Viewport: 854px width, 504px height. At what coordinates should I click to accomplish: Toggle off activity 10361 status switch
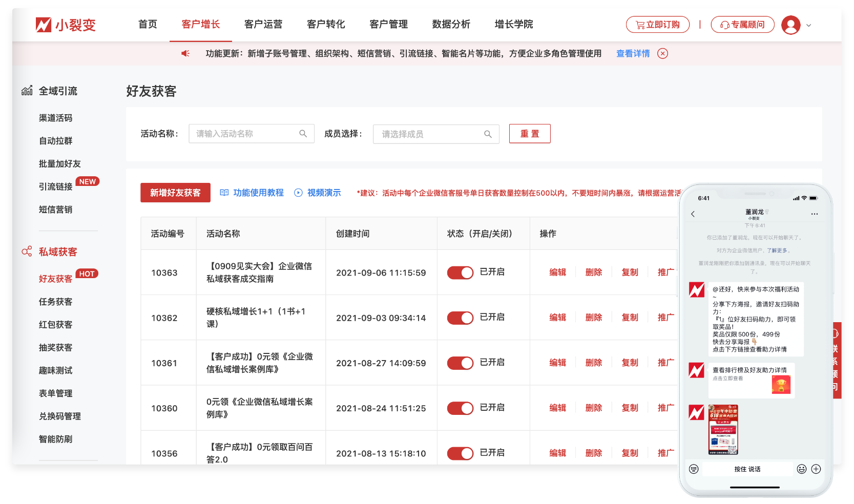coord(460,363)
